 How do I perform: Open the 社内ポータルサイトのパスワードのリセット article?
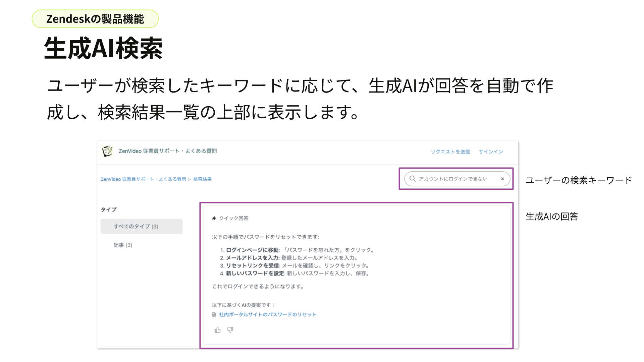tap(267, 314)
